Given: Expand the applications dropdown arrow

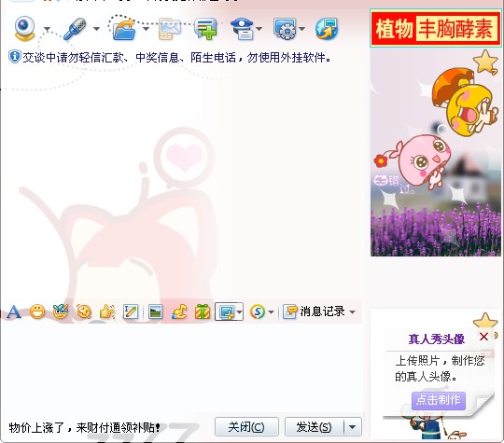Looking at the screenshot, I should [301, 29].
